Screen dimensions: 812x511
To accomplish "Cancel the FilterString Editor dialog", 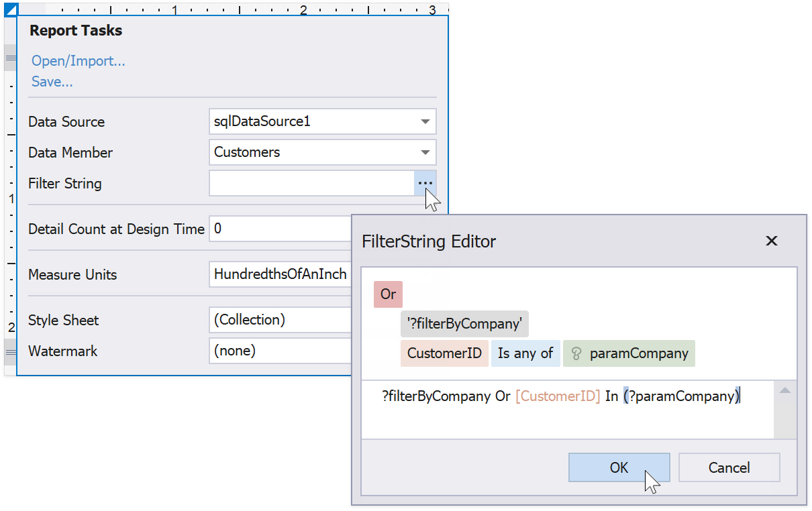I will point(729,467).
